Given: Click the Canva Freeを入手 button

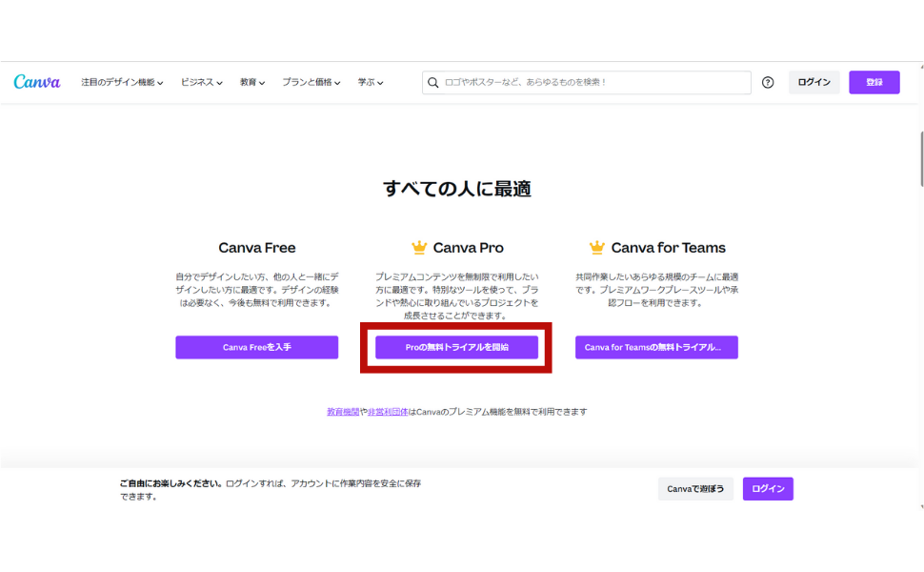Looking at the screenshot, I should 257,347.
